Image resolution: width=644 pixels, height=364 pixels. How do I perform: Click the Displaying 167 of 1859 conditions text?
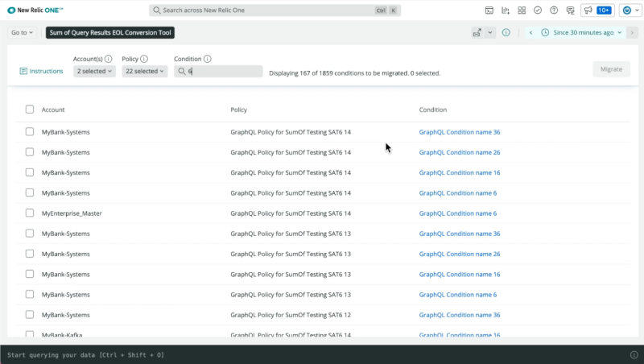354,73
